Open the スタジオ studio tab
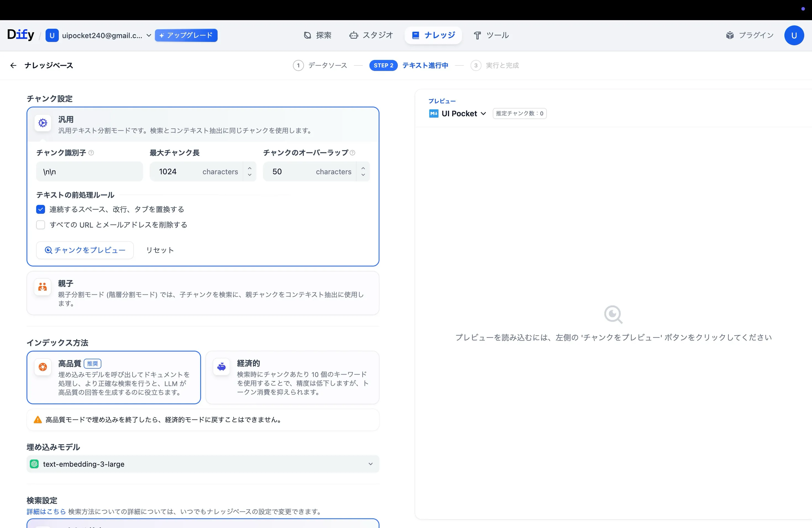Viewport: 812px width, 528px height. tap(371, 35)
